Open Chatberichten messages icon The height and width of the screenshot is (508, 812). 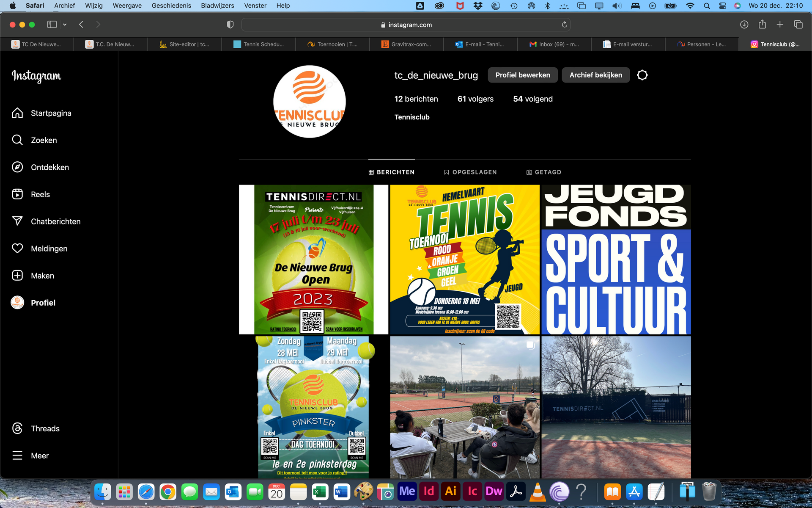pyautogui.click(x=17, y=221)
